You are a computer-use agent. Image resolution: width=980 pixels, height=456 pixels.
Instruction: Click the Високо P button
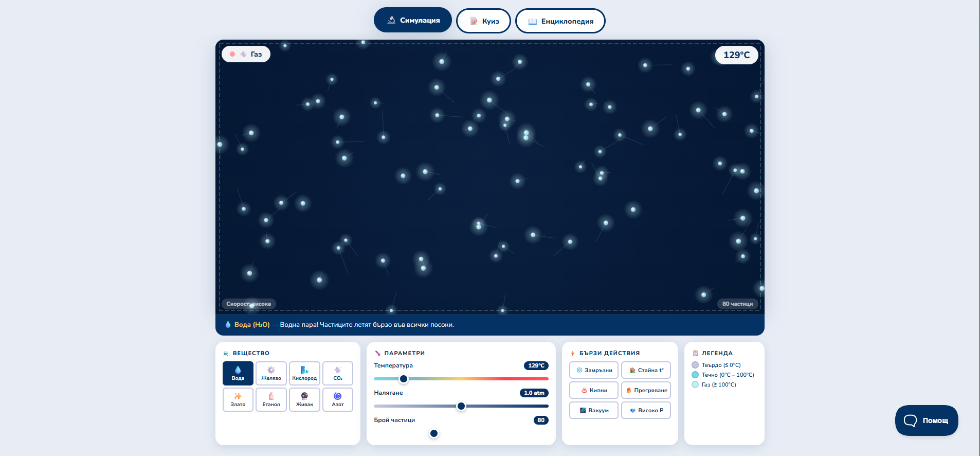pyautogui.click(x=646, y=410)
